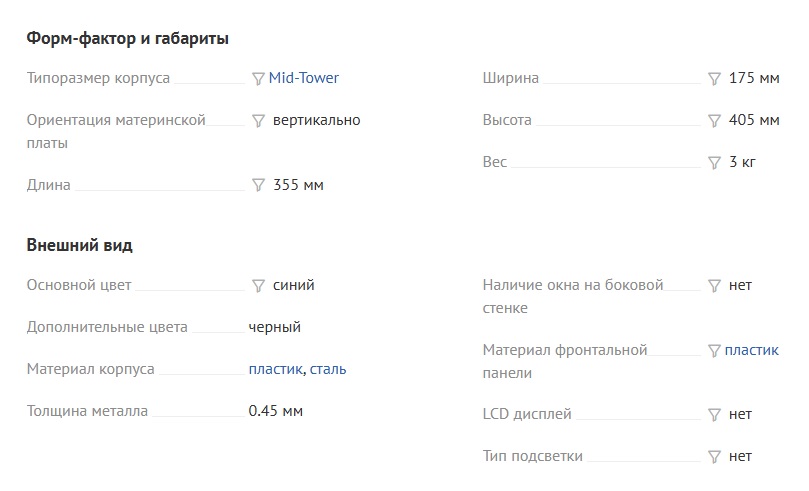The width and height of the screenshot is (809, 491).
Task: Click the Внешний вид section heading
Action: 79,245
